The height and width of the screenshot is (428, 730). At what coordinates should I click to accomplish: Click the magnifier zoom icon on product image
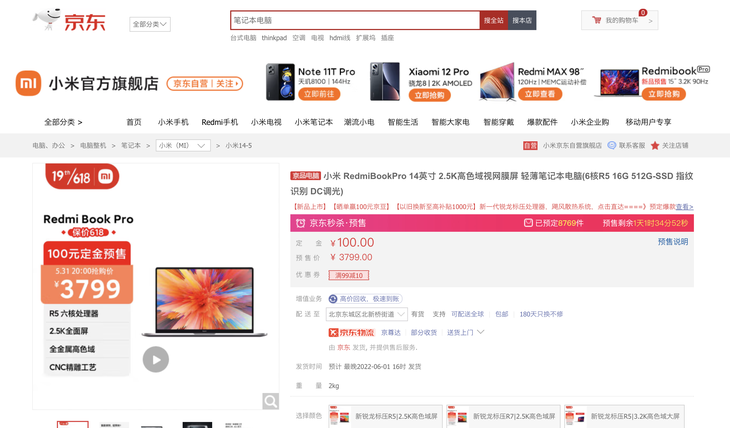[x=270, y=401]
